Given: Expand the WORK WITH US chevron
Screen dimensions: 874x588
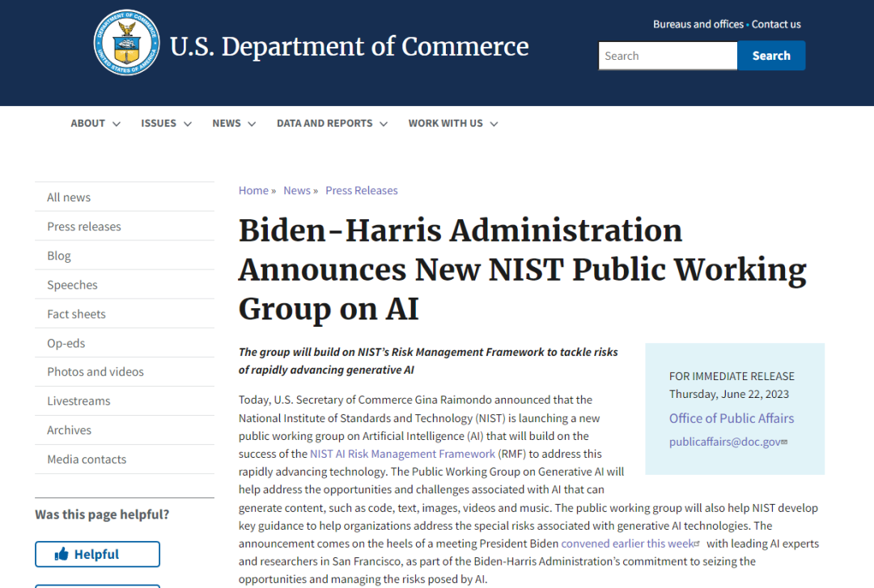Looking at the screenshot, I should (x=494, y=124).
